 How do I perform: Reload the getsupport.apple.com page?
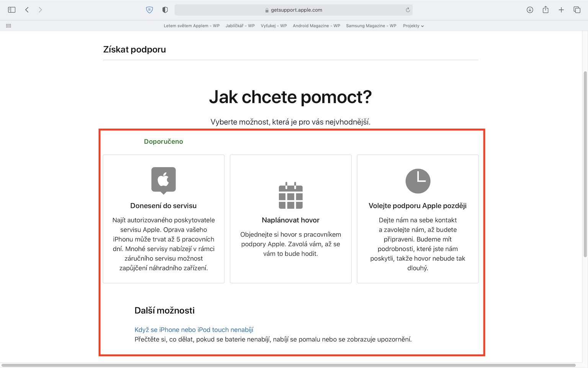click(x=408, y=10)
